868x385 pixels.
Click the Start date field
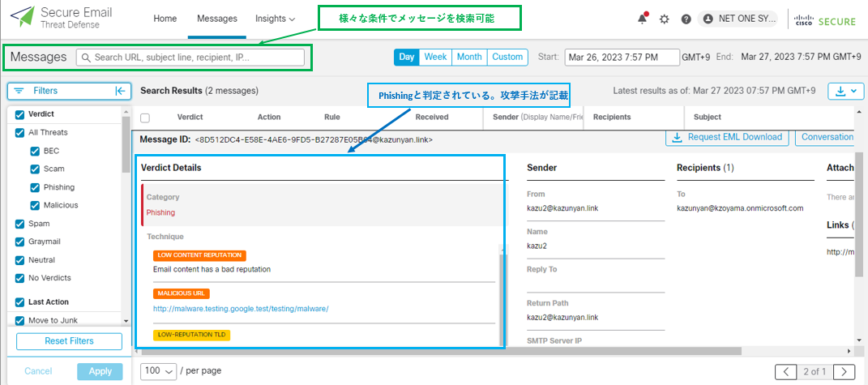click(622, 58)
